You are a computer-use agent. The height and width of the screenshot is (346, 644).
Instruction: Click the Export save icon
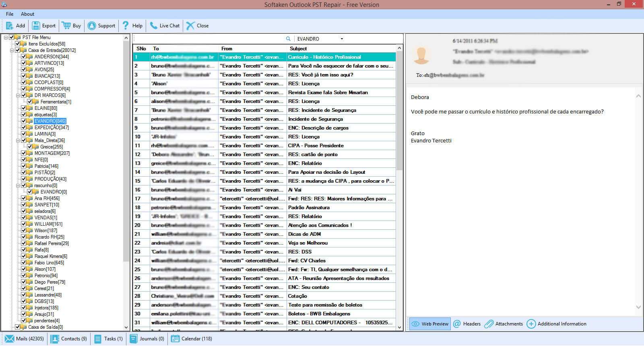coord(36,26)
